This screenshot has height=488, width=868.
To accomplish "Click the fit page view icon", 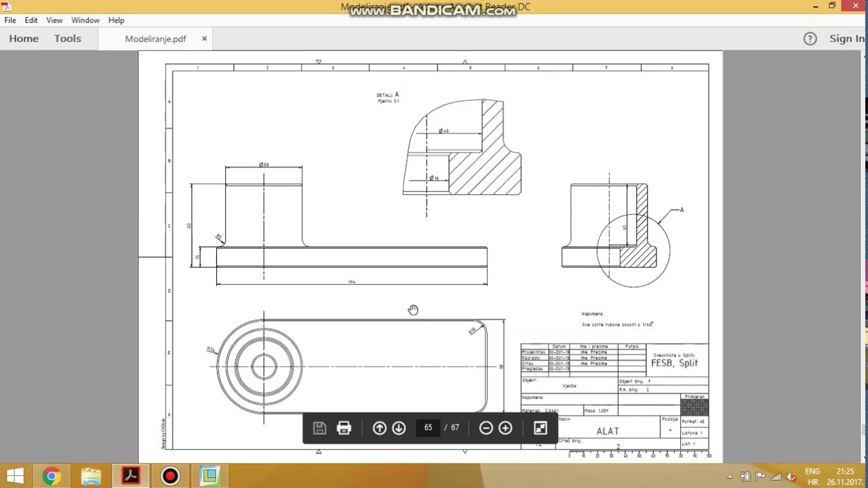I will [540, 428].
